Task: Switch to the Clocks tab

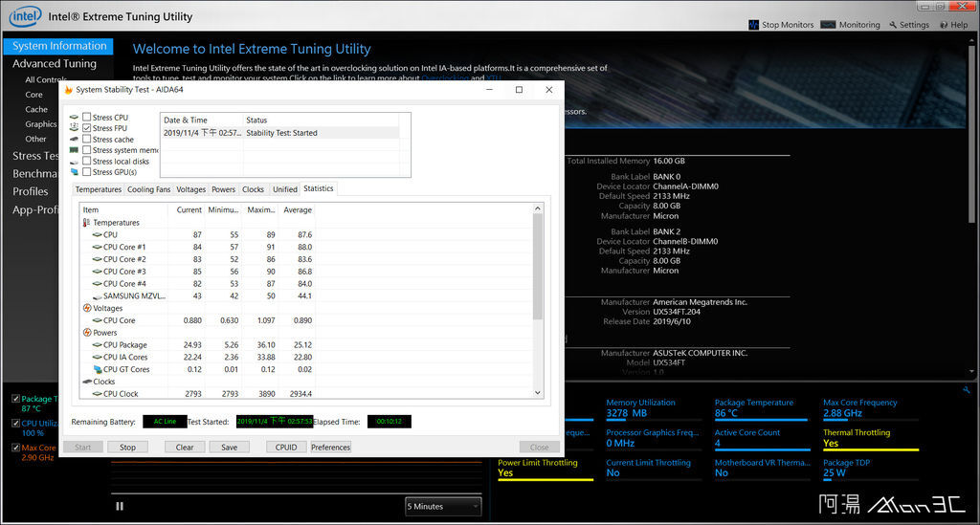Action: coord(253,189)
